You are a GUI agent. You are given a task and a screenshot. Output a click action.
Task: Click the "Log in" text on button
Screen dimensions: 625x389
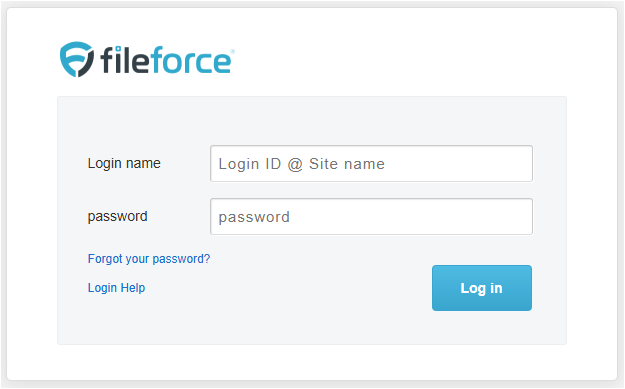(482, 288)
